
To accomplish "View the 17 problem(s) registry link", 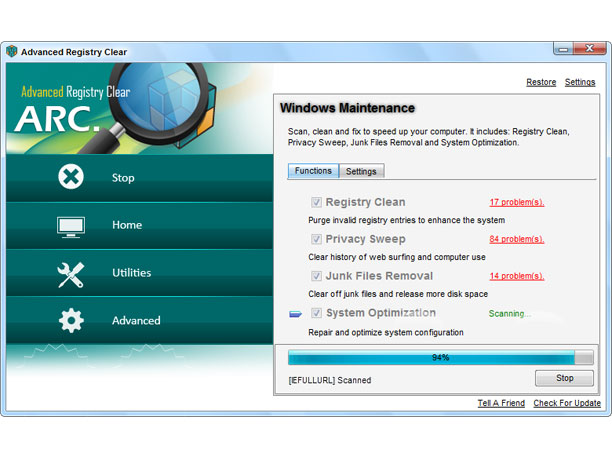I will click(x=517, y=202).
